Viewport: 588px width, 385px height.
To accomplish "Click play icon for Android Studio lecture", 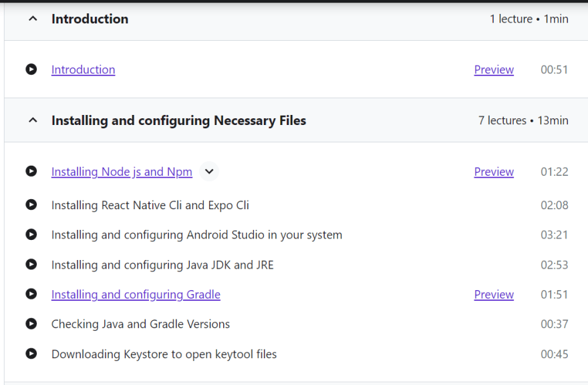I will point(31,235).
